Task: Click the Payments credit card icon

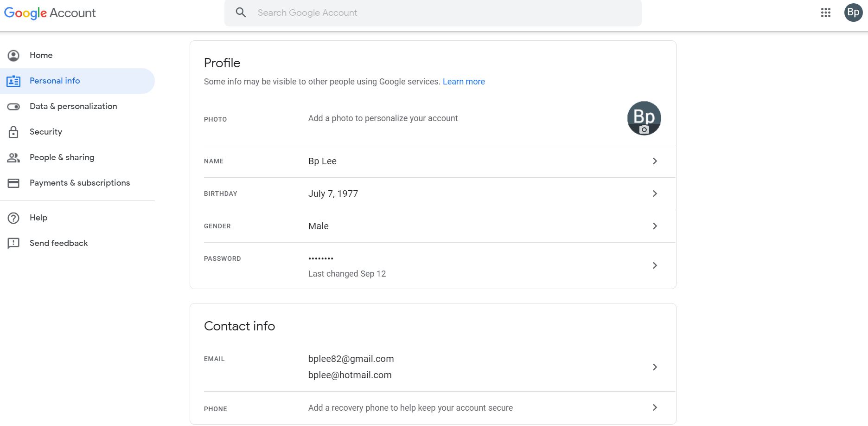Action: [13, 183]
